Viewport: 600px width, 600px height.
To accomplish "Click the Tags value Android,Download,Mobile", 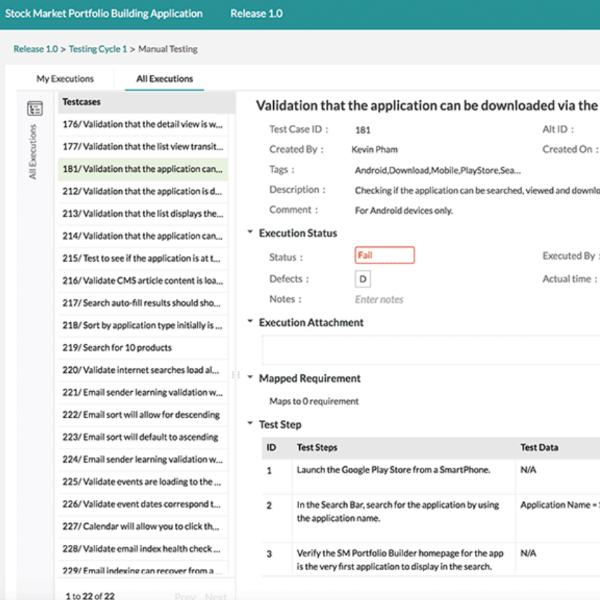I will click(x=437, y=170).
